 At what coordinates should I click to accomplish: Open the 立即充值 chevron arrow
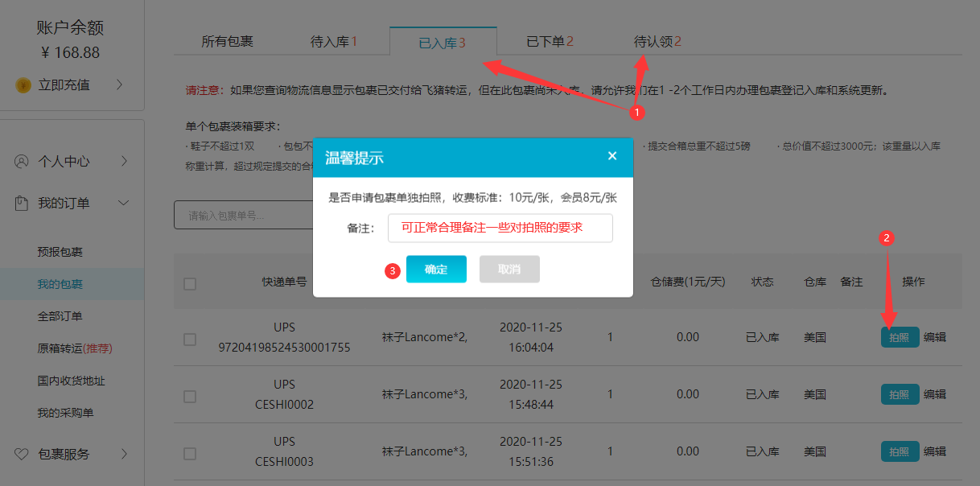coord(119,84)
